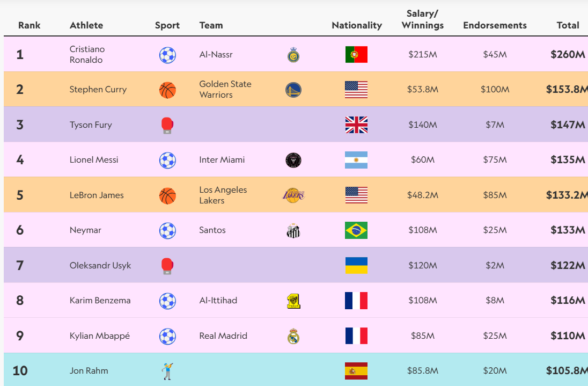Click the Santos club crest

click(293, 231)
